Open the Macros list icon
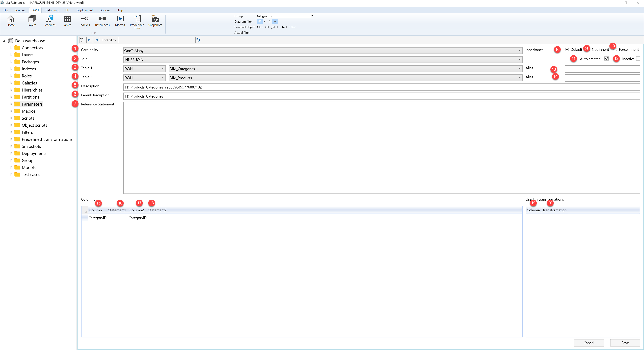This screenshot has height=350, width=644. click(120, 21)
